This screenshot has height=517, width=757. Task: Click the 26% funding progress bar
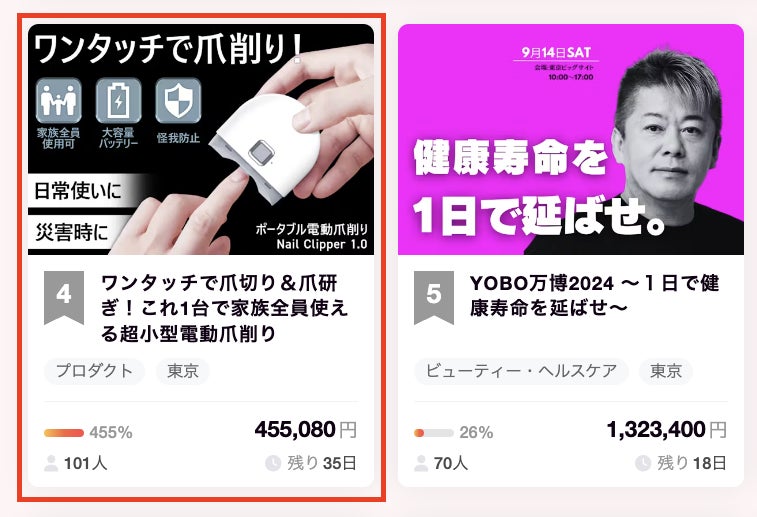click(434, 433)
